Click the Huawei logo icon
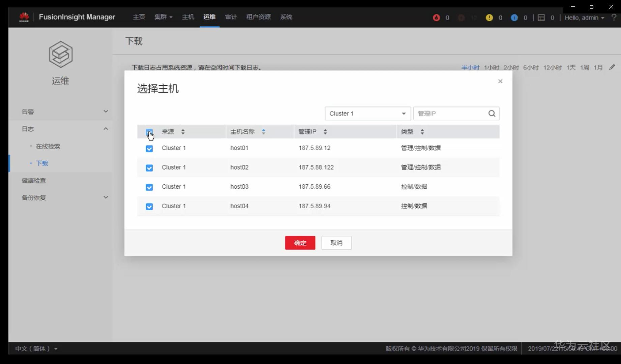Screen dimensions: 621x364 (x=24, y=17)
